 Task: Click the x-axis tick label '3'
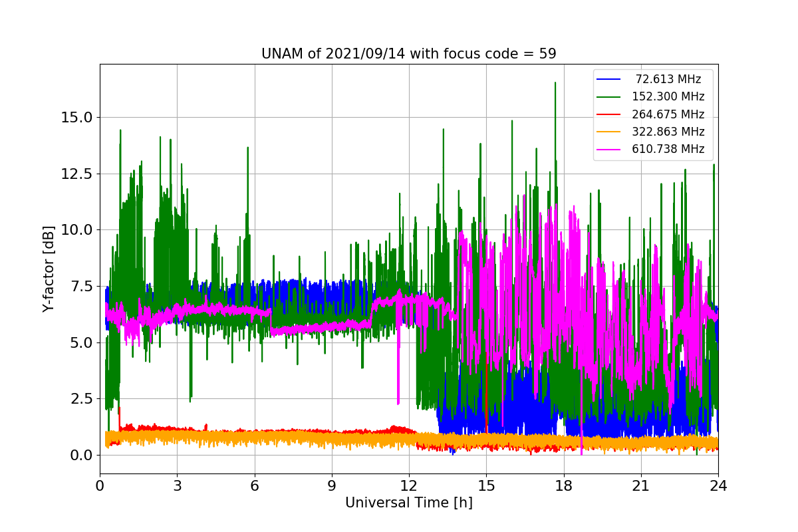(177, 486)
